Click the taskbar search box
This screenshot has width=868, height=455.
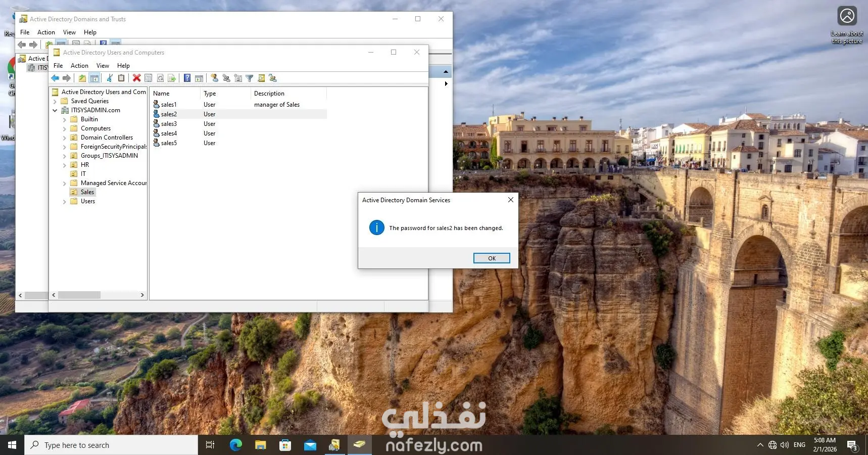coord(111,445)
